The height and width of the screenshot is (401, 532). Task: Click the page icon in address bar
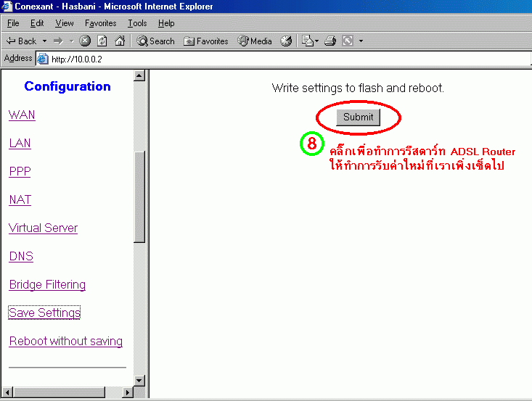click(42, 59)
